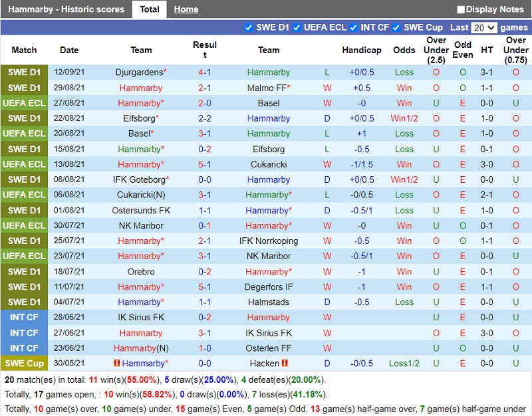Click the Halmstads team name
This screenshot has width=532, height=416.
(269, 302)
